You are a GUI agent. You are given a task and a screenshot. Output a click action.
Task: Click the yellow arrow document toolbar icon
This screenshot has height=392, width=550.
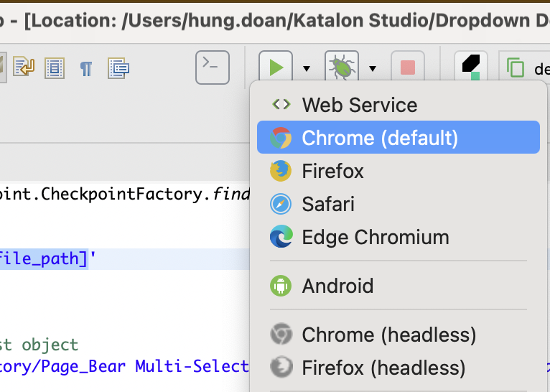(24, 69)
